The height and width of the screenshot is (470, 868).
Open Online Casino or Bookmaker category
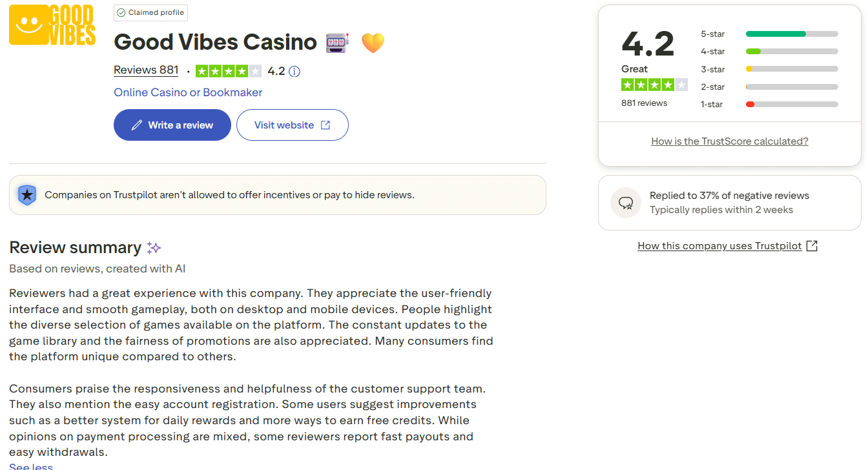pyautogui.click(x=188, y=92)
